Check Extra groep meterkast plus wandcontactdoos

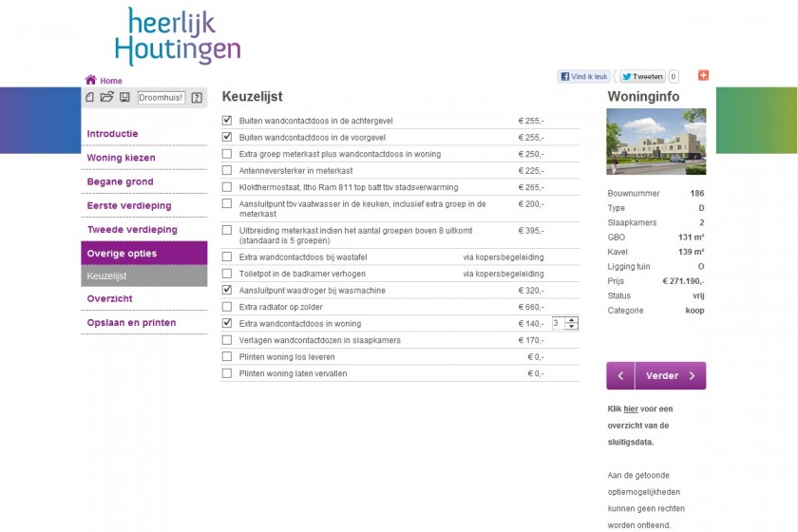pyautogui.click(x=227, y=154)
